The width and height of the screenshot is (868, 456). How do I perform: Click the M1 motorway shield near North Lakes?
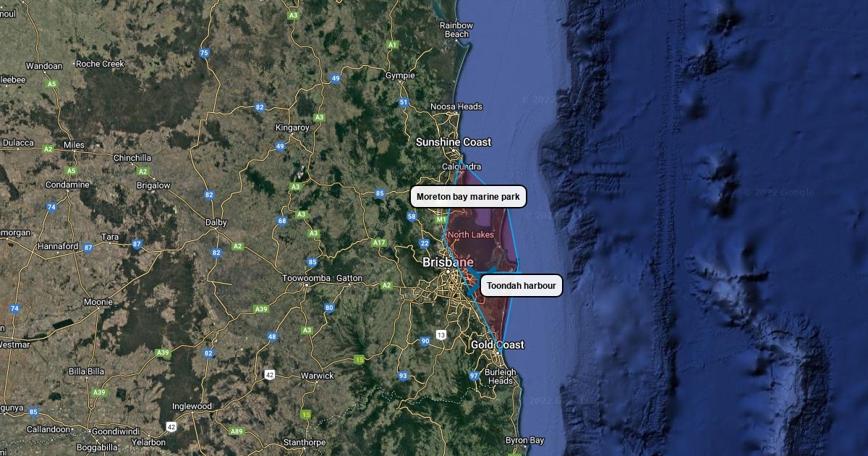tap(441, 219)
